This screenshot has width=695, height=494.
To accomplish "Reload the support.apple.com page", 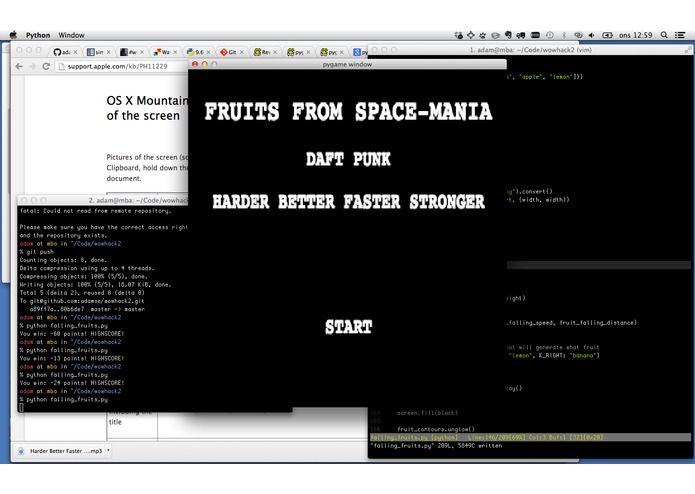I will [x=46, y=66].
